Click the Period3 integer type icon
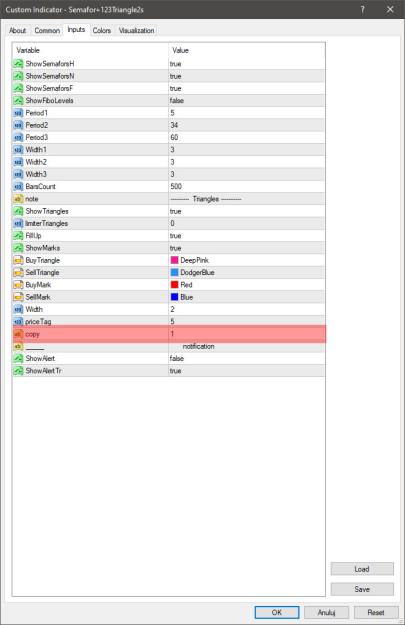The height and width of the screenshot is (625, 405). click(x=18, y=138)
